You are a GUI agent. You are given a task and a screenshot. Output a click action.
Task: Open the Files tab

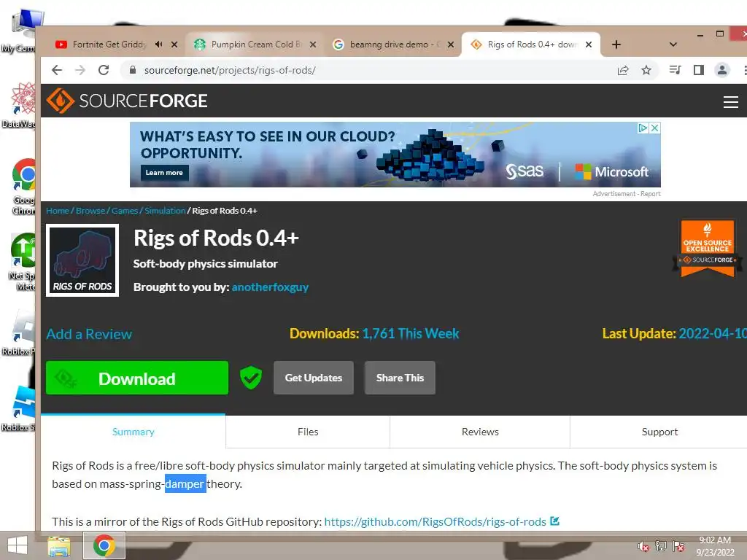(308, 432)
